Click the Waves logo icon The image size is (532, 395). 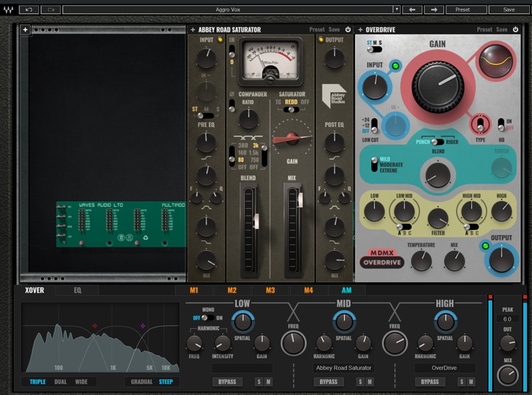[x=9, y=9]
